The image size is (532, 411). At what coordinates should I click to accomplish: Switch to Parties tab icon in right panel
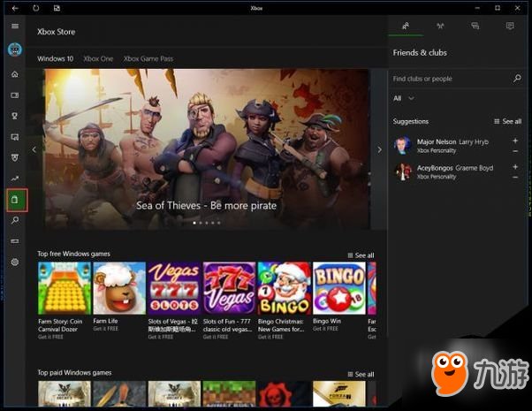coord(440,27)
